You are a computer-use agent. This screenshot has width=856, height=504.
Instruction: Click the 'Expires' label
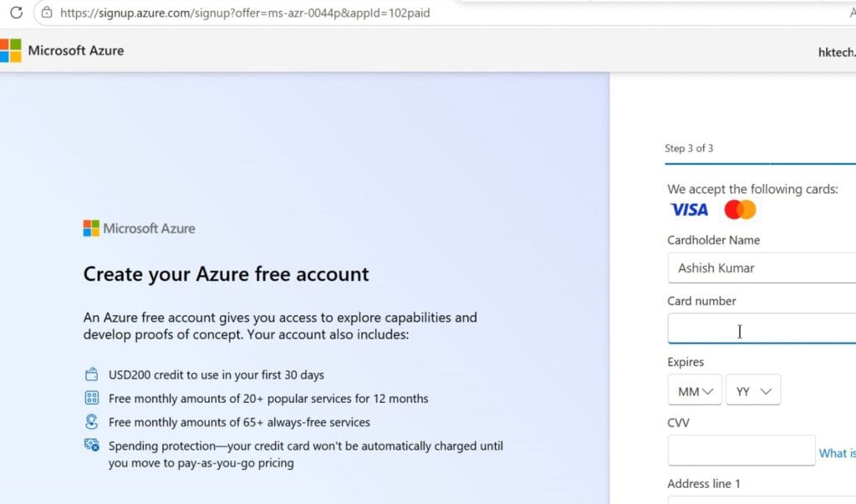pyautogui.click(x=685, y=362)
